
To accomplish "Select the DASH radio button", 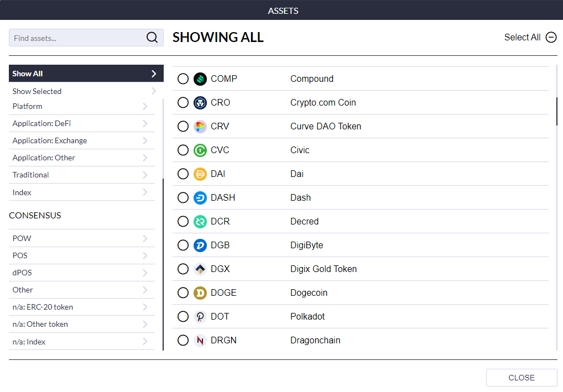I will pyautogui.click(x=183, y=198).
